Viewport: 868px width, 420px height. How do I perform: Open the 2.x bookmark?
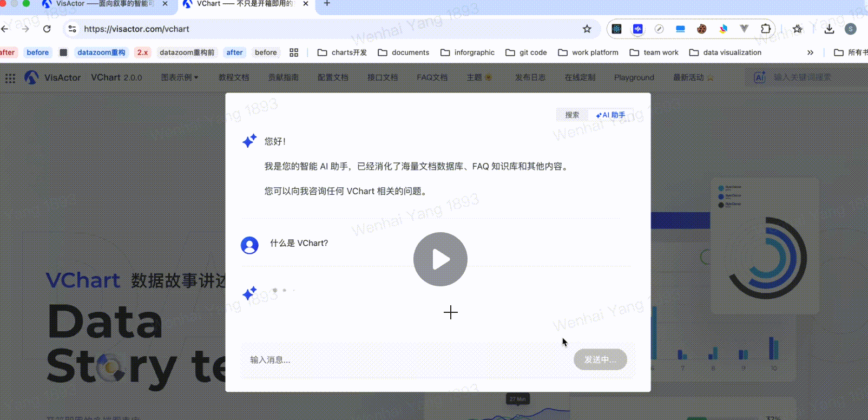pos(142,52)
